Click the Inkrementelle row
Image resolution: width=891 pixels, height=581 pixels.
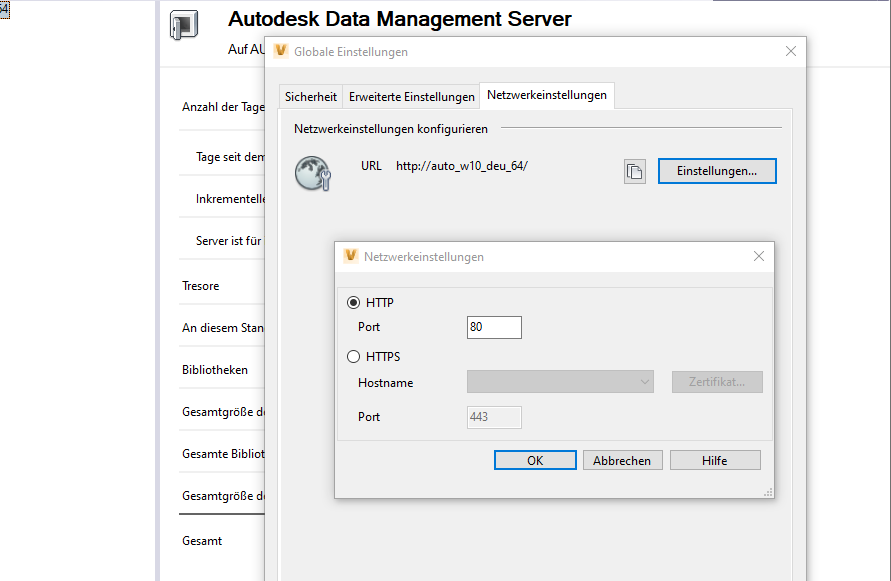[x=223, y=199]
